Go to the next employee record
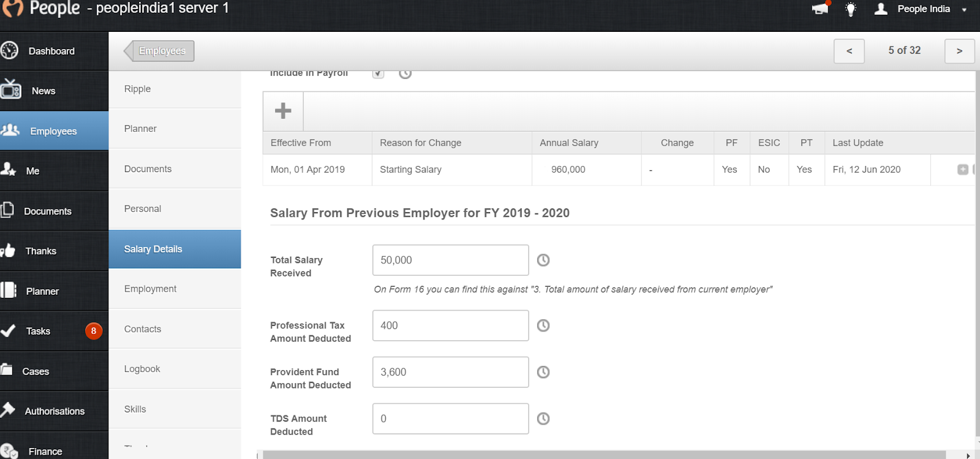980x459 pixels. coord(959,51)
